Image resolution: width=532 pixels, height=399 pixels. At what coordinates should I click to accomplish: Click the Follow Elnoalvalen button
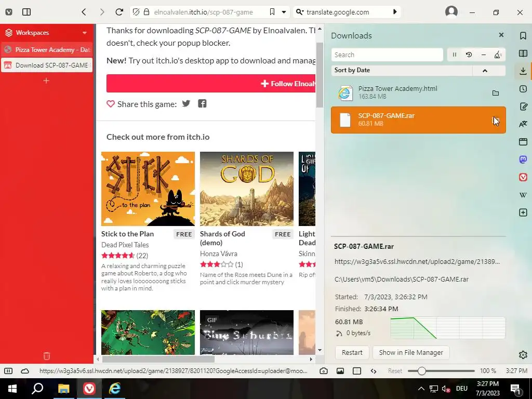click(211, 84)
